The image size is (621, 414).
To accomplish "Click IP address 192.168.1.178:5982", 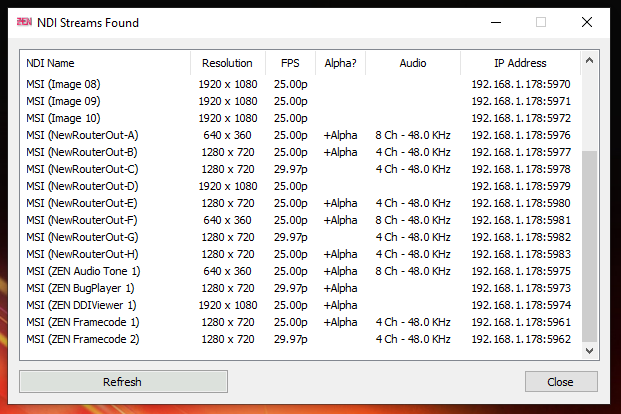I will [x=521, y=237].
